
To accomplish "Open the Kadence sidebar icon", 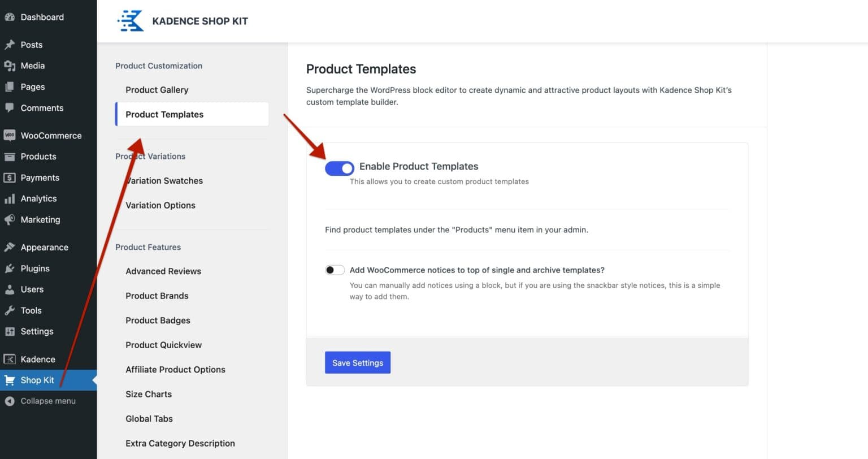I will (x=10, y=360).
